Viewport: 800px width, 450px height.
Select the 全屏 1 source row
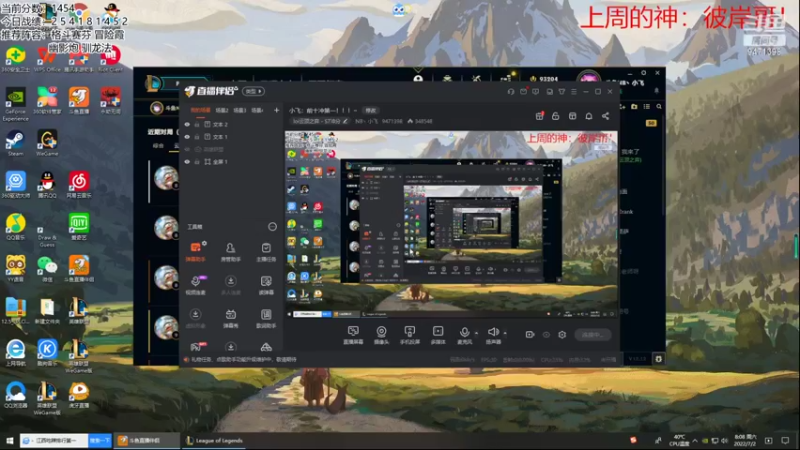pyautogui.click(x=232, y=162)
